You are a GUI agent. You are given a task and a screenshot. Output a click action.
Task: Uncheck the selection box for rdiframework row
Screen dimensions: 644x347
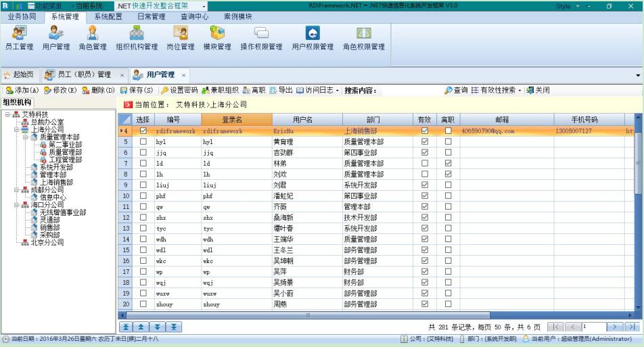click(x=143, y=131)
